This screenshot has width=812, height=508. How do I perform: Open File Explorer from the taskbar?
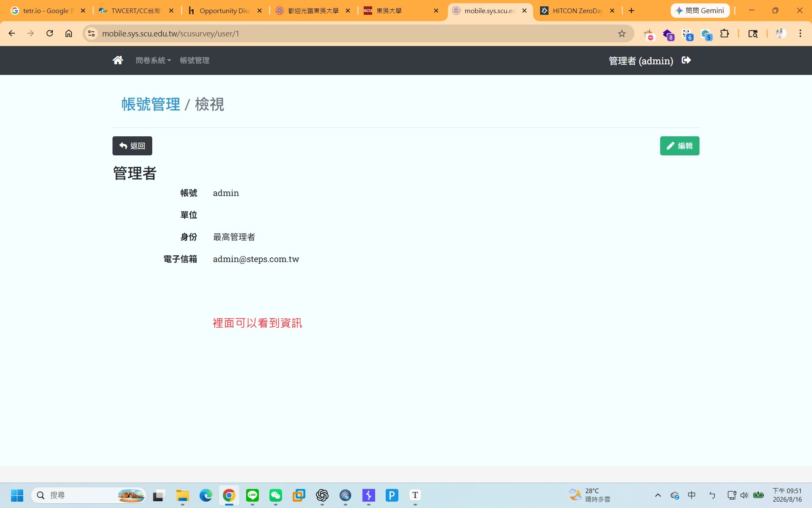tap(183, 495)
